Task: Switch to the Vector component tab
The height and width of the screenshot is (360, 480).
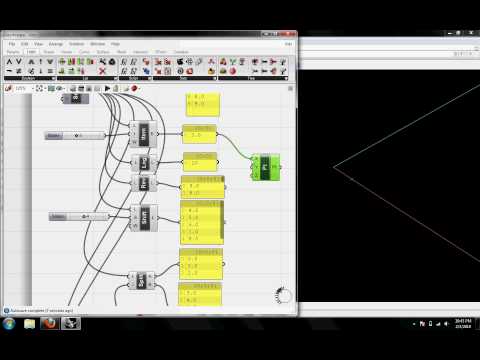Action: click(x=66, y=52)
